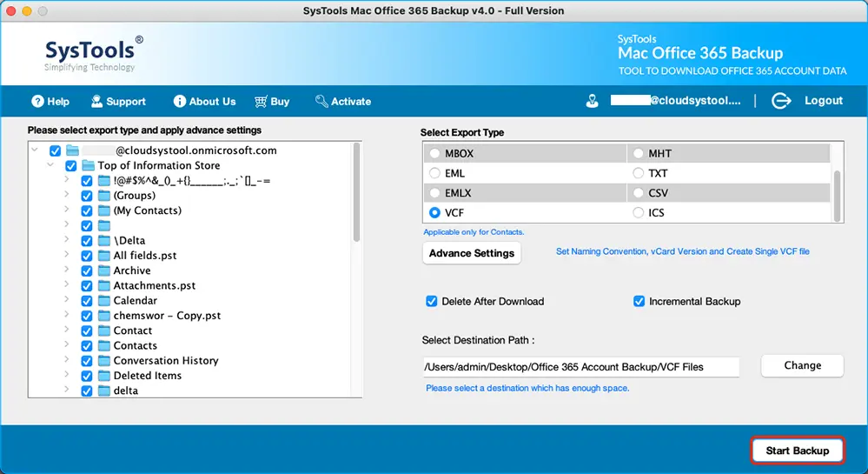The image size is (868, 474).
Task: Expand the (Groups) folder node
Action: [x=66, y=195]
